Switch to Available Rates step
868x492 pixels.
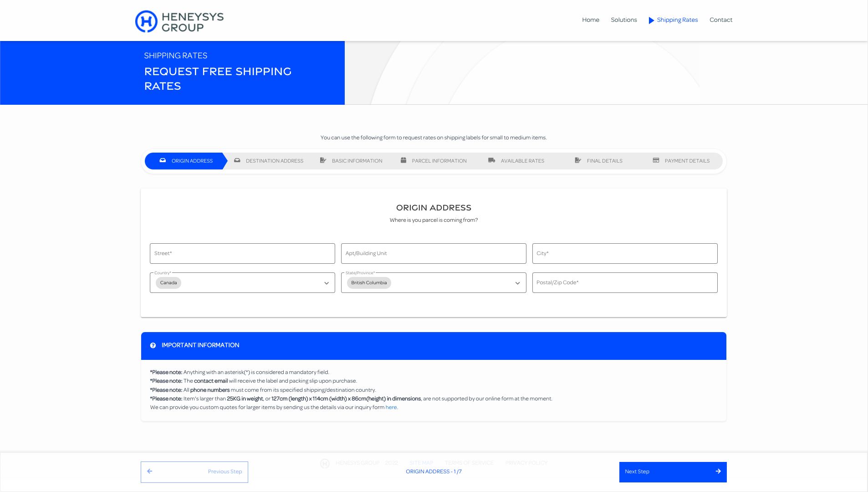tap(516, 161)
